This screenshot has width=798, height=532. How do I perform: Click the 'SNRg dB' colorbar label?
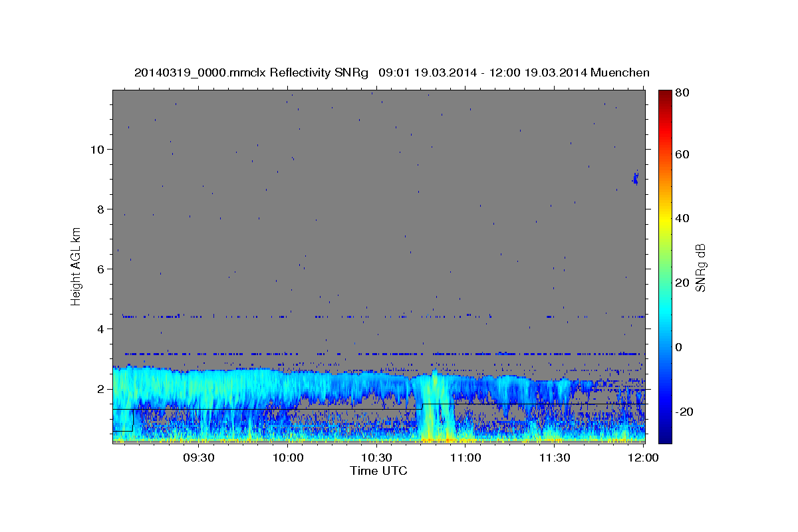(x=700, y=267)
